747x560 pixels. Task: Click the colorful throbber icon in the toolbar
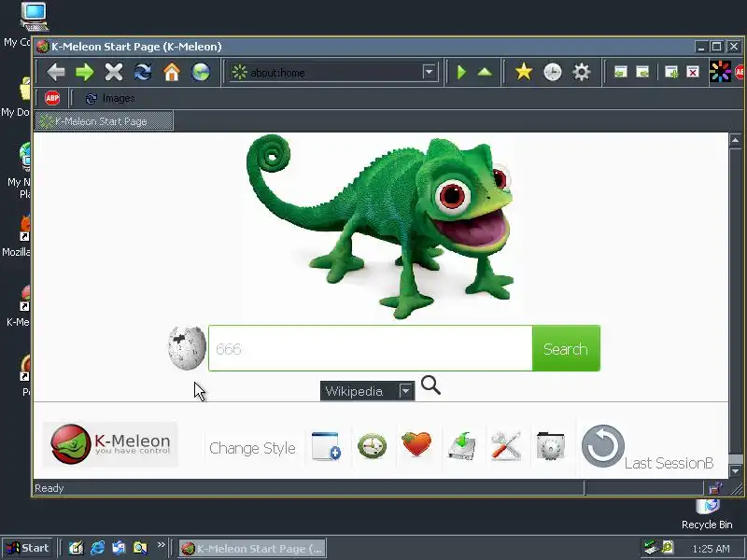(x=720, y=72)
